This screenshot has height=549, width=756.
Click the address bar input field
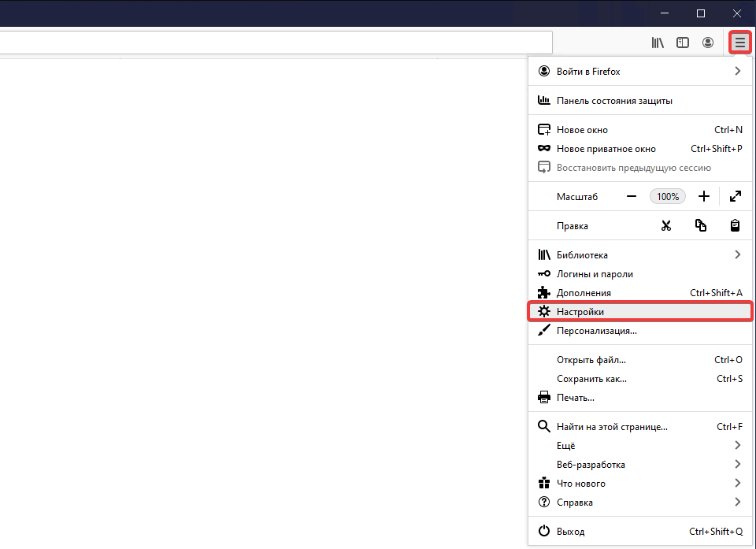click(x=276, y=43)
